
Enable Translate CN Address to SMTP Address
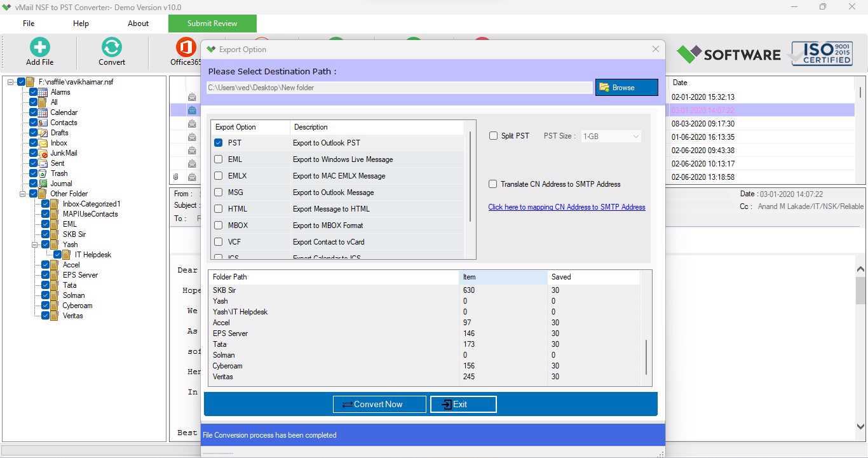point(493,184)
